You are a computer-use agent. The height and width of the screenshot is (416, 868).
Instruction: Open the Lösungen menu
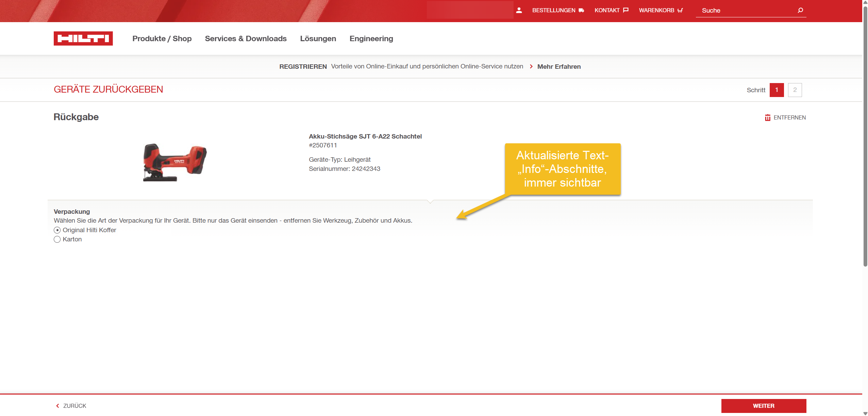(318, 38)
